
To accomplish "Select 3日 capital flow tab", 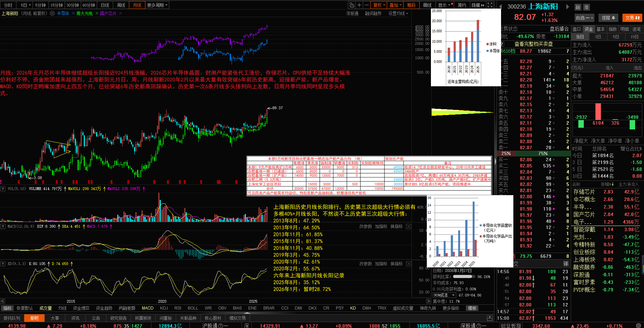I will coord(598,37).
